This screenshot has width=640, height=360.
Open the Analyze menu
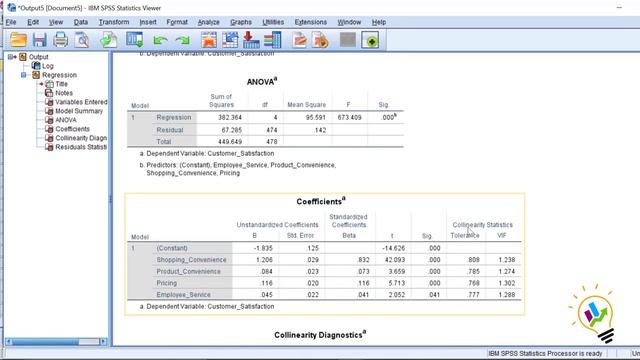pos(209,22)
